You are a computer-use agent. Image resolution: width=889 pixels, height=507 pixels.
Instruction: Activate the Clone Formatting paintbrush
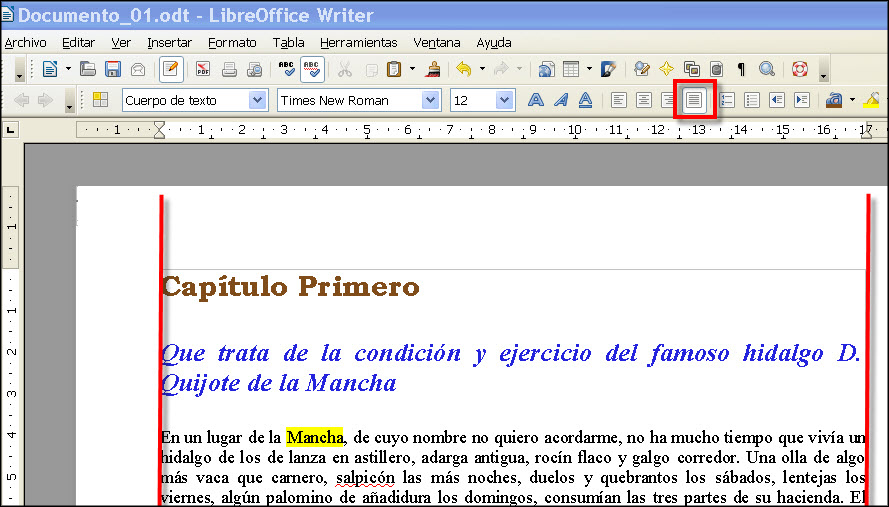coord(434,69)
